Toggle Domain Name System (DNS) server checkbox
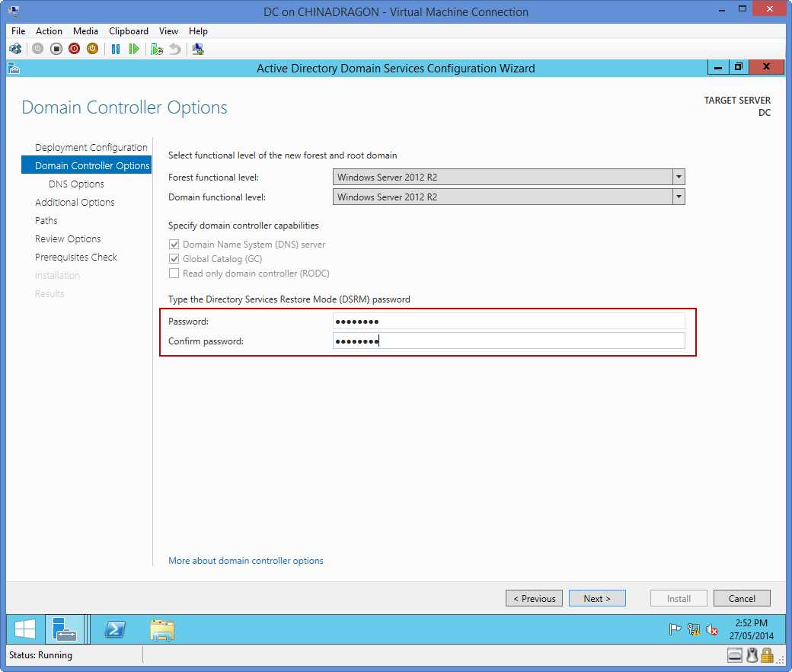The width and height of the screenshot is (792, 672). click(x=174, y=245)
